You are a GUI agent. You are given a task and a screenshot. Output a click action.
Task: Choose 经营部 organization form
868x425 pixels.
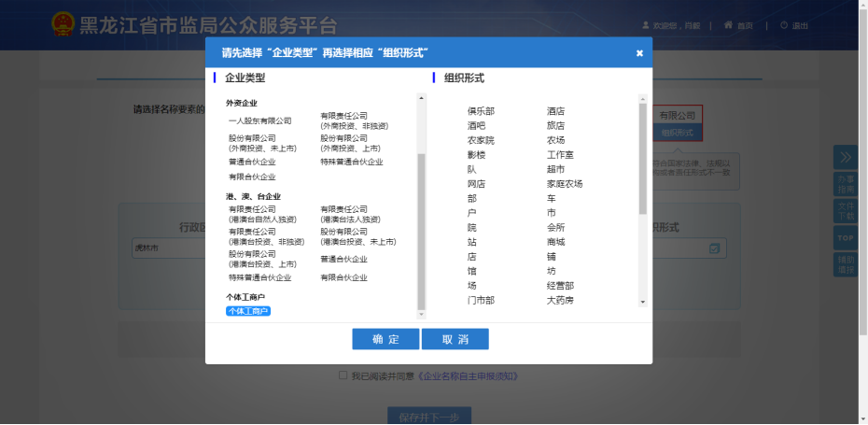[x=560, y=286]
